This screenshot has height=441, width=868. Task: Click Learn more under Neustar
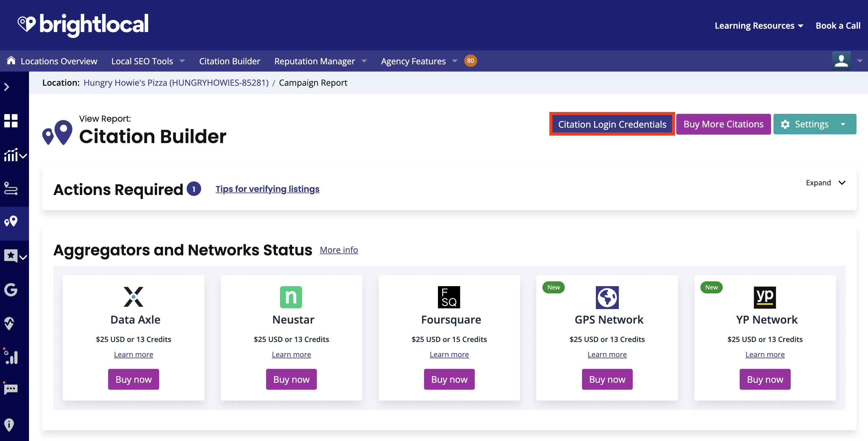click(x=291, y=354)
